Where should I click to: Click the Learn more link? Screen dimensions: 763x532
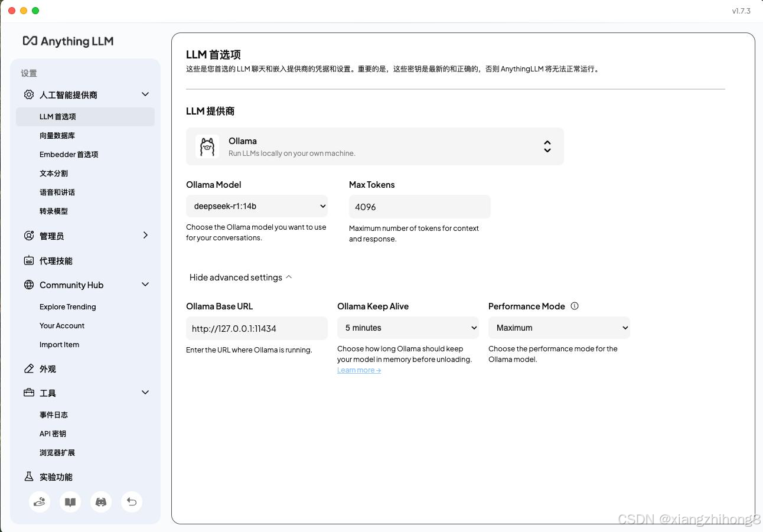click(x=359, y=370)
